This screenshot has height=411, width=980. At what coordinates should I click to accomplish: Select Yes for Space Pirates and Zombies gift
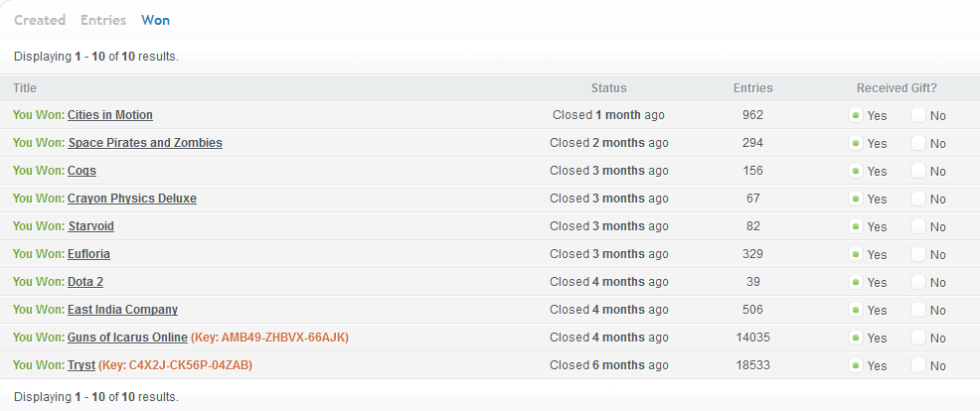(x=856, y=143)
